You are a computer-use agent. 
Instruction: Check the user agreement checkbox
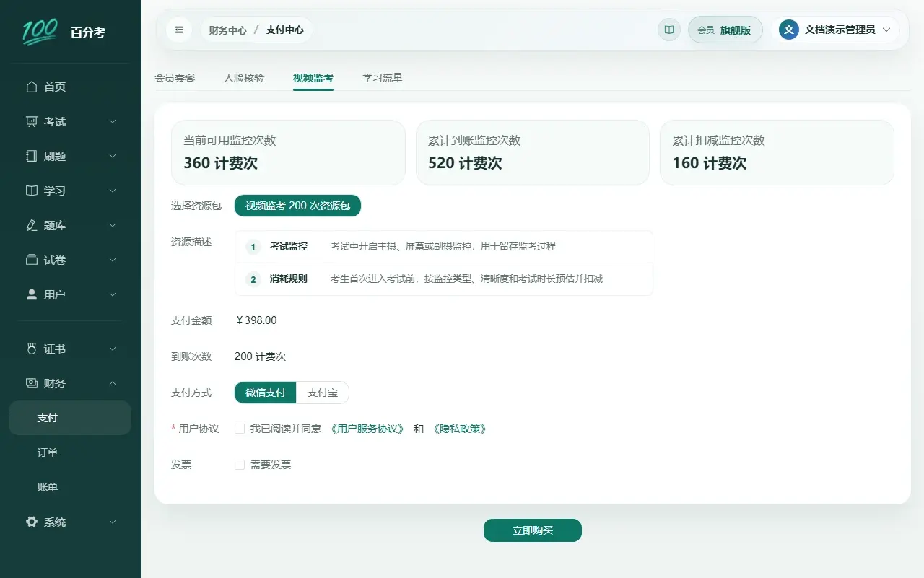pyautogui.click(x=240, y=429)
